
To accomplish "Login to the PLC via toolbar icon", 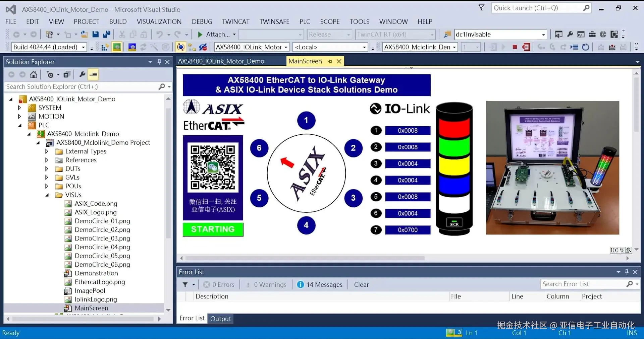I will 492,47.
